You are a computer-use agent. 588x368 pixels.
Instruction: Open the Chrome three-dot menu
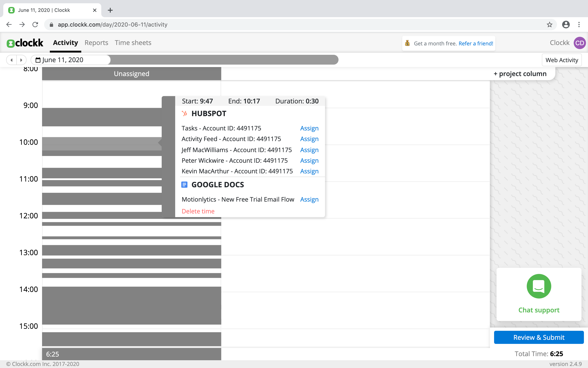(579, 25)
